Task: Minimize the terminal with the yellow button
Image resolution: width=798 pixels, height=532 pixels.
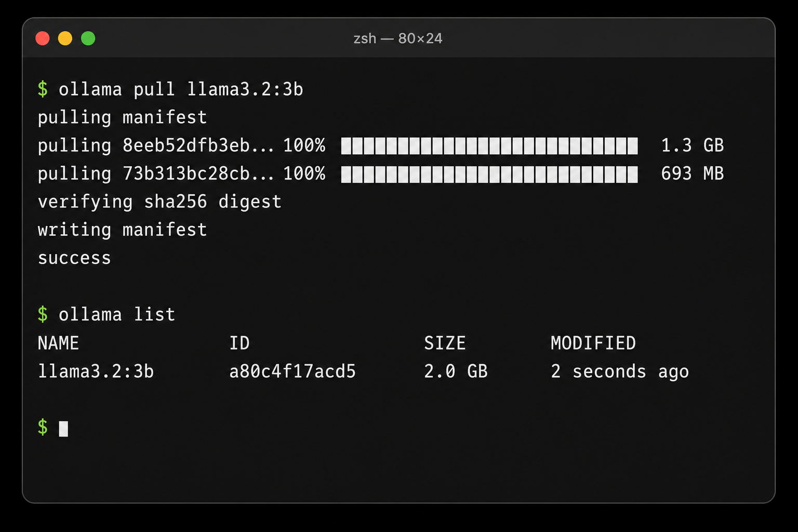Action: point(65,38)
